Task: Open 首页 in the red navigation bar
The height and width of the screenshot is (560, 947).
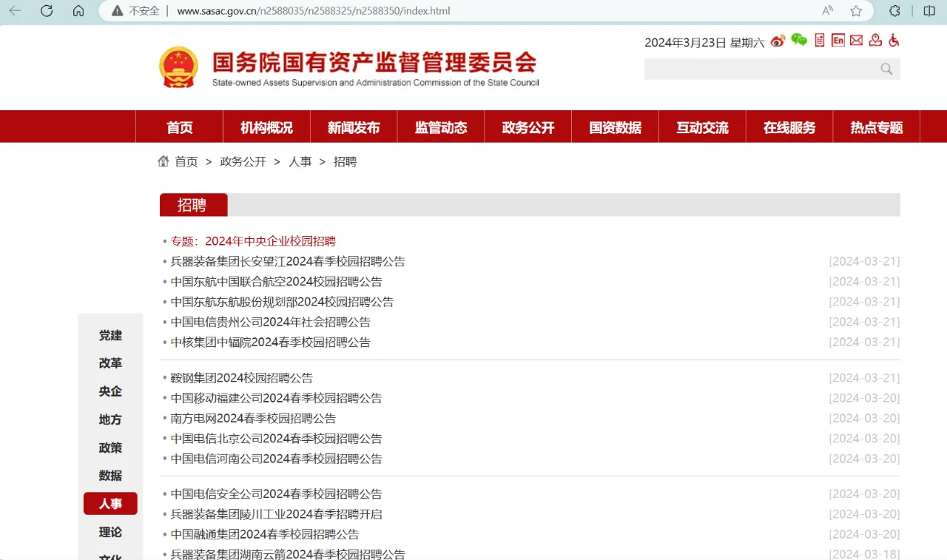Action: (180, 127)
